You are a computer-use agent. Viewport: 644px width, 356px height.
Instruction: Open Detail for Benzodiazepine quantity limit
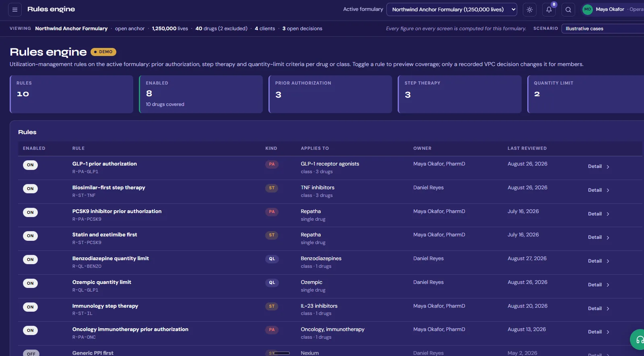click(x=599, y=261)
